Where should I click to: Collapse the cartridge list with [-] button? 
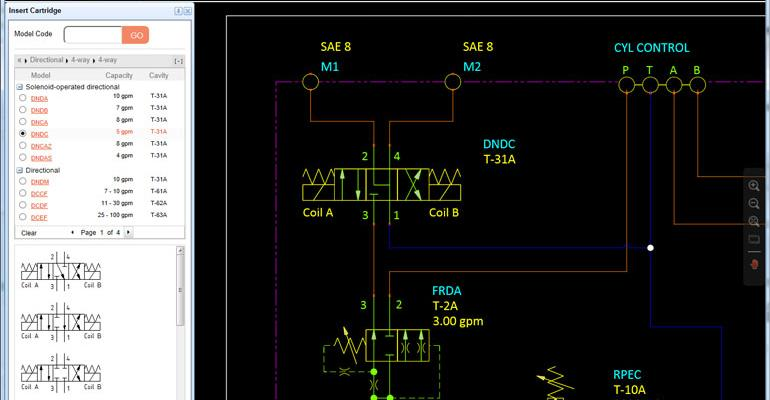click(x=178, y=61)
